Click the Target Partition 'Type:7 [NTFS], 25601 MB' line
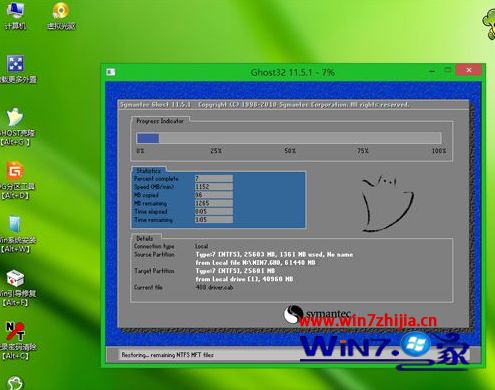The width and height of the screenshot is (495, 390). pyautogui.click(x=235, y=271)
